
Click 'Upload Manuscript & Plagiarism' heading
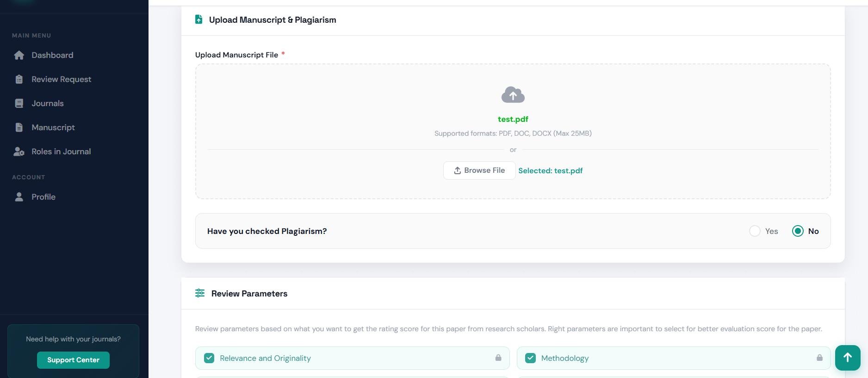[273, 19]
